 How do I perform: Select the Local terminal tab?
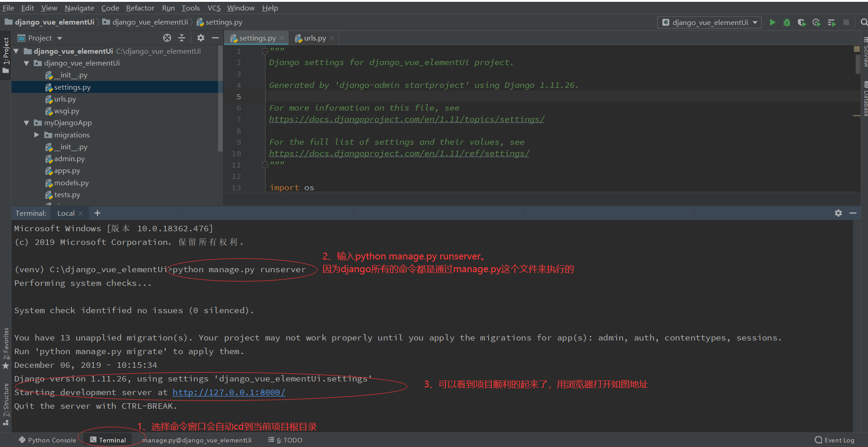(x=66, y=213)
